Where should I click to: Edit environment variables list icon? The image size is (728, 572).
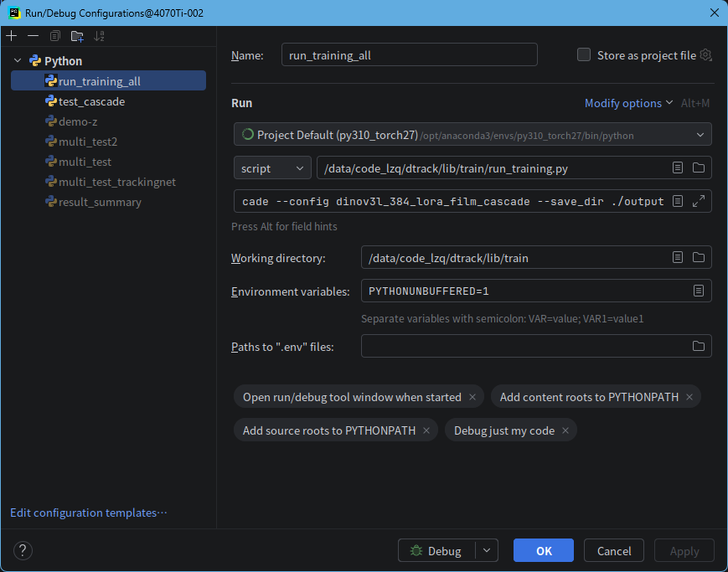point(699,291)
